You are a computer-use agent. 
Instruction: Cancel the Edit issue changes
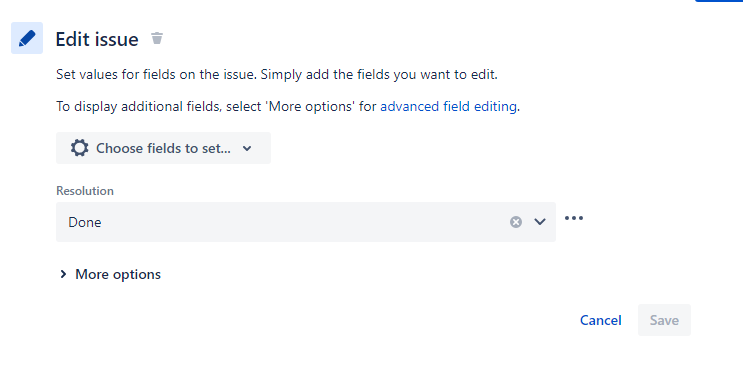(600, 320)
